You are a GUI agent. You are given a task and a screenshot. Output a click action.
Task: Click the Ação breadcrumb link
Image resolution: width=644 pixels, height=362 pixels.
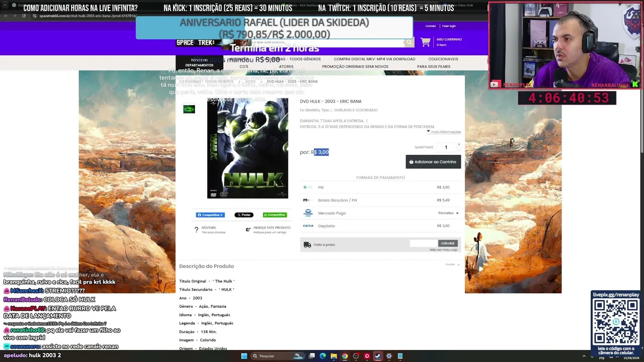coord(250,81)
